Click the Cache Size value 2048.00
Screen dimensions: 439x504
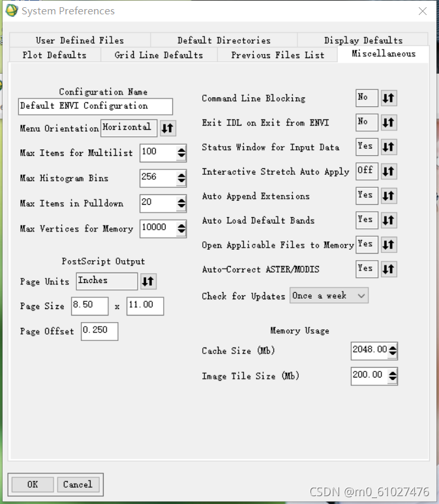click(370, 351)
